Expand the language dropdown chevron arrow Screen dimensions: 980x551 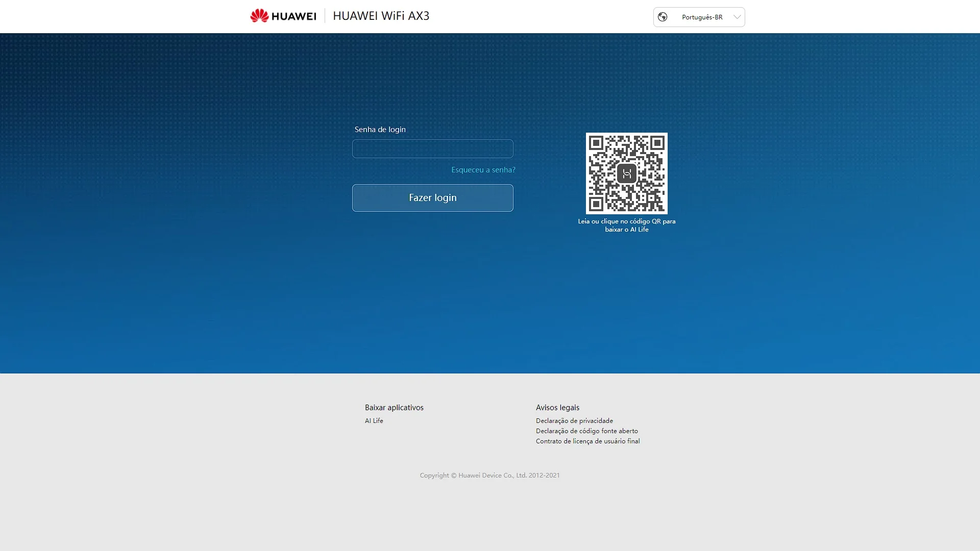(737, 17)
